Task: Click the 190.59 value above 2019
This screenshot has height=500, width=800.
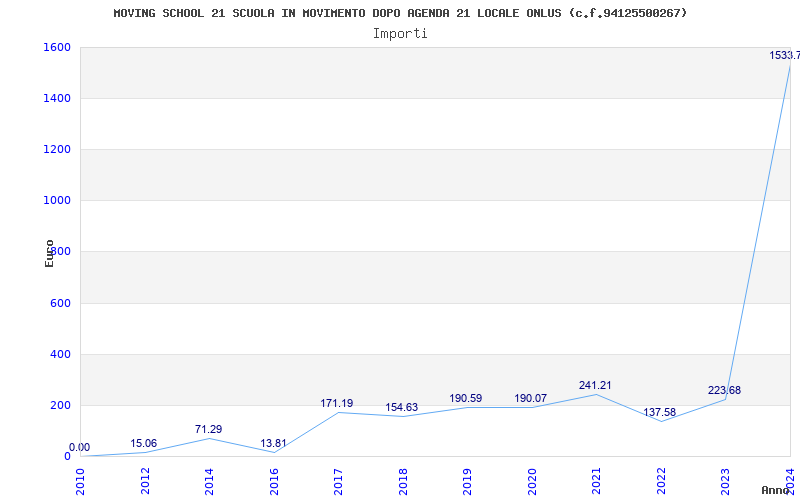Action: pos(466,399)
